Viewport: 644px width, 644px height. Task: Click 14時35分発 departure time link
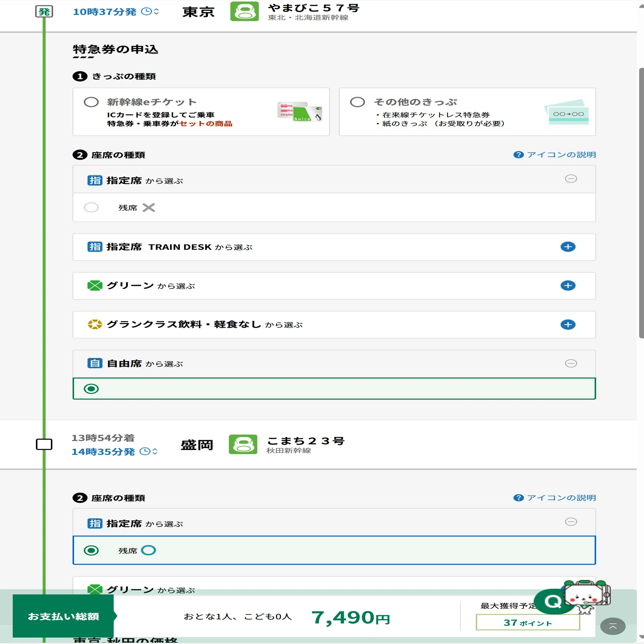[103, 452]
